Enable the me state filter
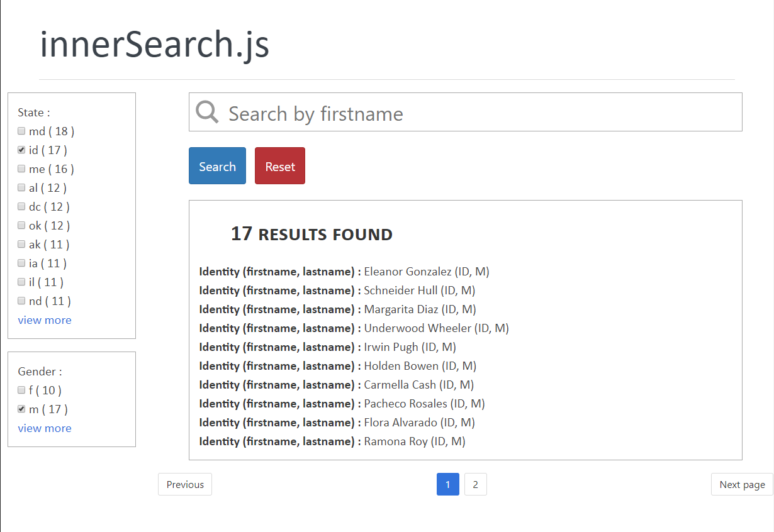The height and width of the screenshot is (532, 774). [x=21, y=169]
